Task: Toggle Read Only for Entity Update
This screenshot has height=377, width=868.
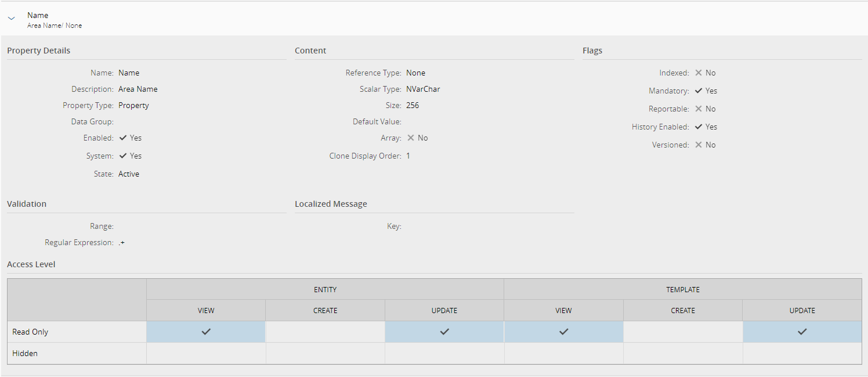Action: click(x=444, y=332)
